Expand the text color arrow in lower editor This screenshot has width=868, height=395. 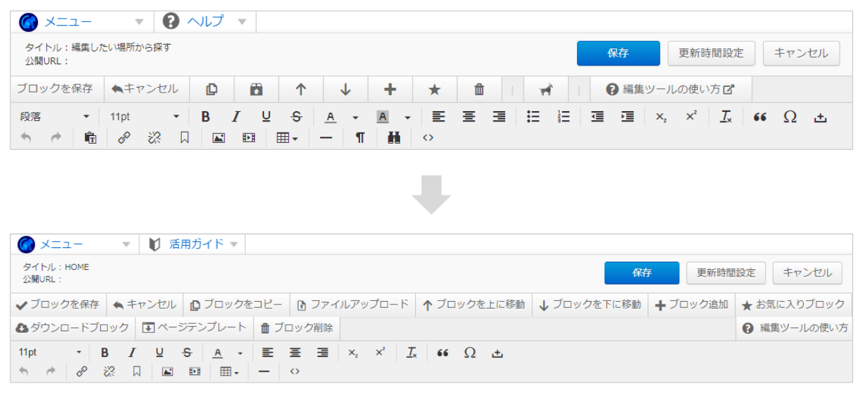[x=240, y=354]
